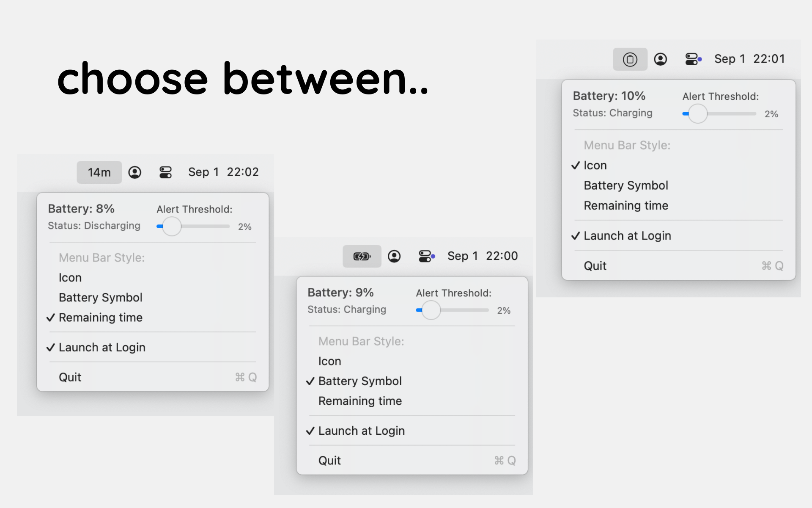Choose Battery Symbol in the Battery 10% menu
The width and height of the screenshot is (812, 508).
point(625,185)
